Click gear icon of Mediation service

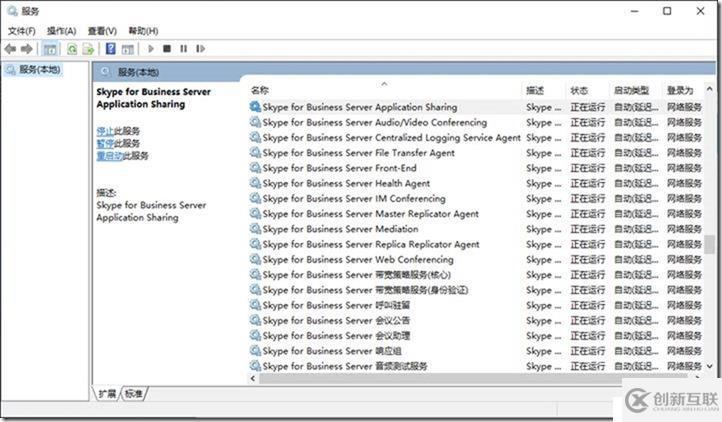255,229
